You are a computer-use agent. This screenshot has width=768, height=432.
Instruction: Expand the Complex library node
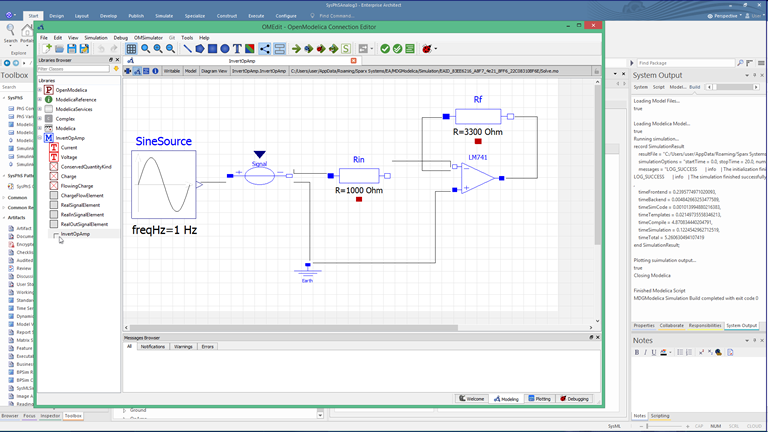(x=40, y=119)
